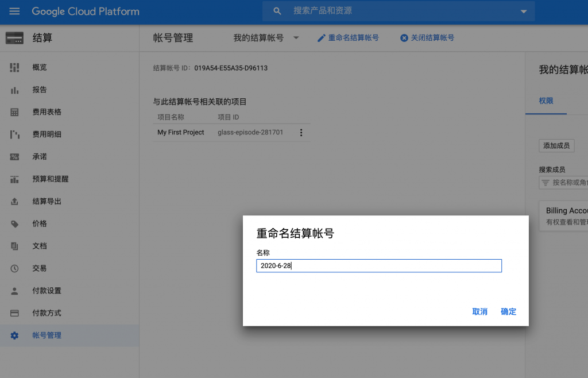Click the 项目 ID column header

(229, 117)
